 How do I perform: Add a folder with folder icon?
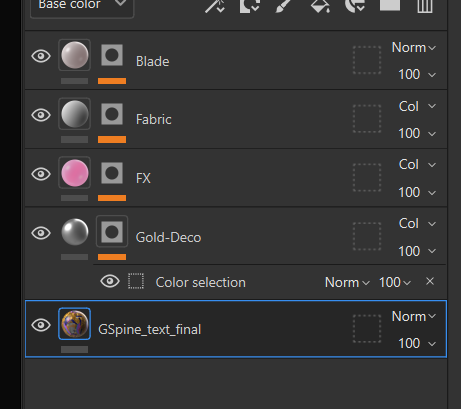(x=390, y=5)
